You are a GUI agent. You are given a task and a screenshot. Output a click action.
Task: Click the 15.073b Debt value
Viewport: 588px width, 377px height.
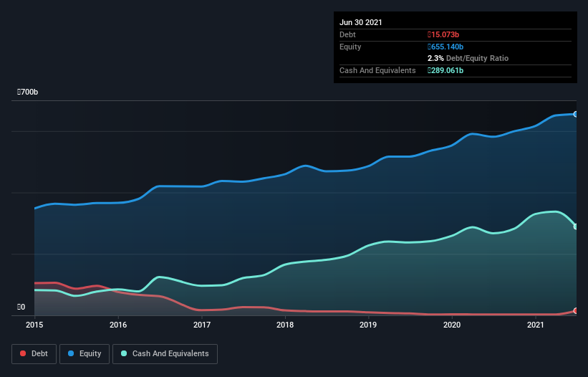click(443, 34)
